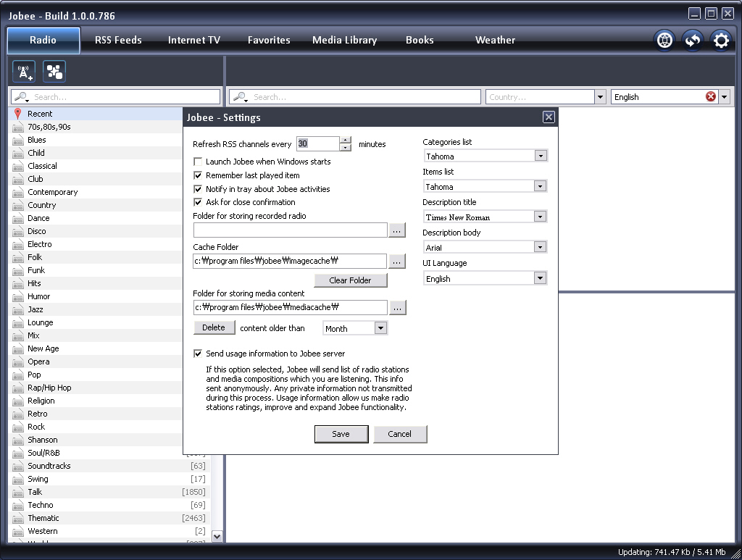Click the add radio station icon
This screenshot has height=560, width=742.
24,72
